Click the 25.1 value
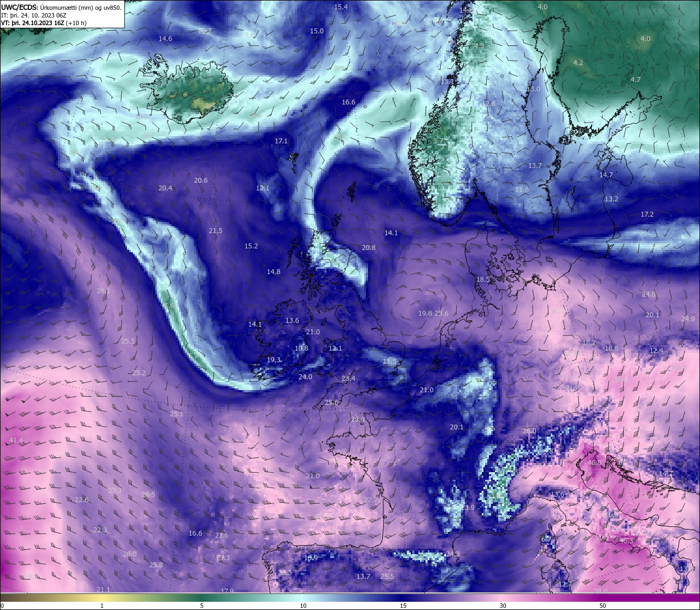 point(177,415)
